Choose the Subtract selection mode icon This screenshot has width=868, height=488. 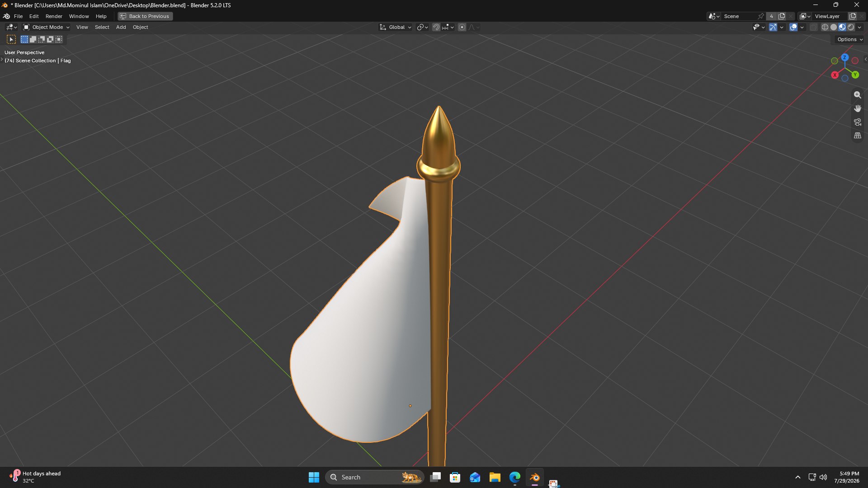(x=42, y=40)
